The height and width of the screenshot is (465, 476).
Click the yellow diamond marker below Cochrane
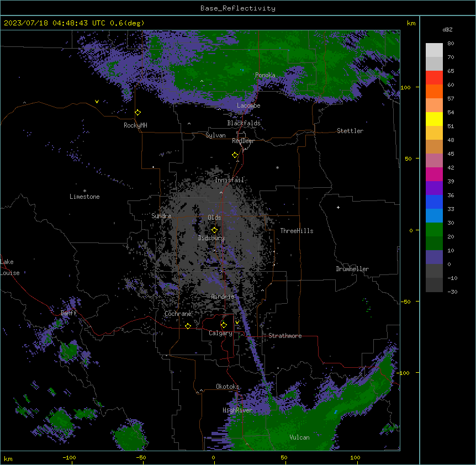[x=188, y=326]
